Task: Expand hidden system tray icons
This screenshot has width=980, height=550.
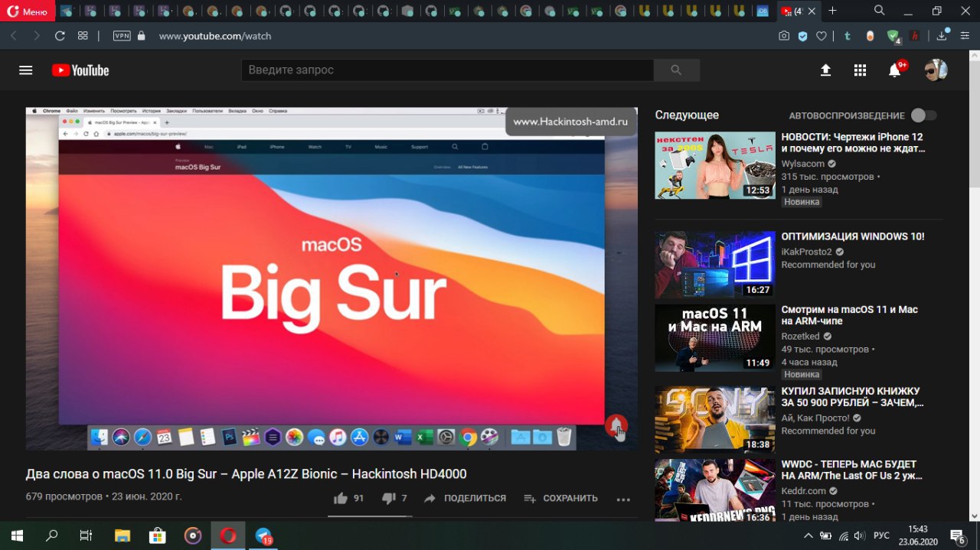Action: coord(809,535)
